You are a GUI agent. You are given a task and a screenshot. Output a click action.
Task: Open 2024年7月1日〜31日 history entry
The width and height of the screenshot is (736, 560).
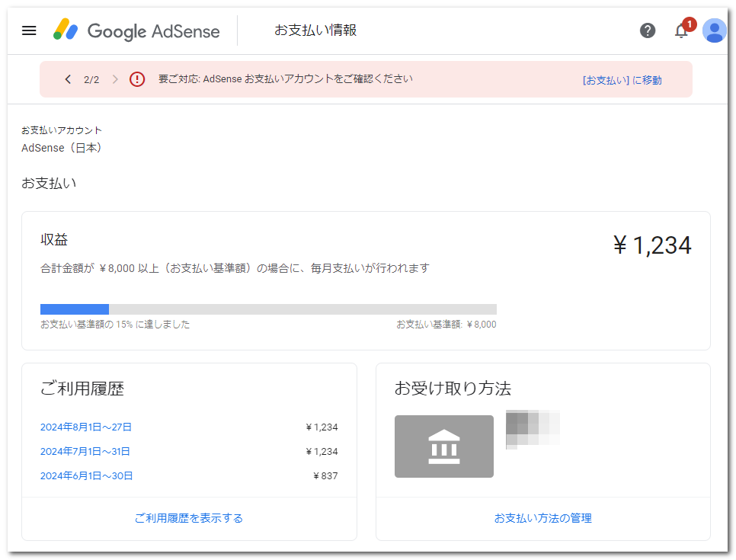pyautogui.click(x=85, y=452)
